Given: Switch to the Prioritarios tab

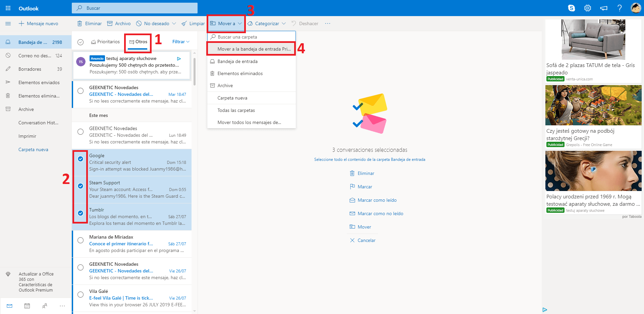Looking at the screenshot, I should pos(105,42).
